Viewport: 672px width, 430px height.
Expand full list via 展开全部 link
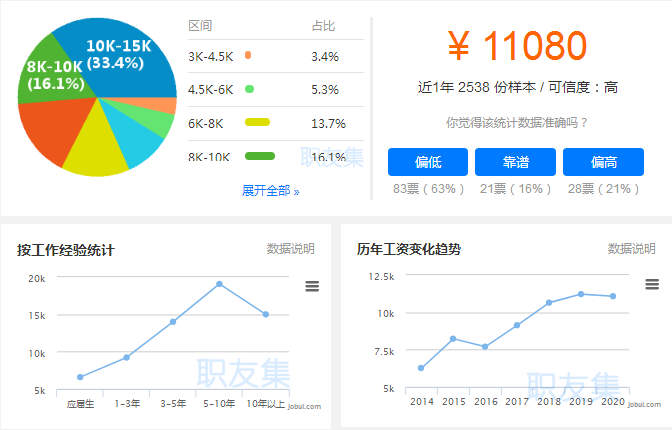[x=270, y=191]
